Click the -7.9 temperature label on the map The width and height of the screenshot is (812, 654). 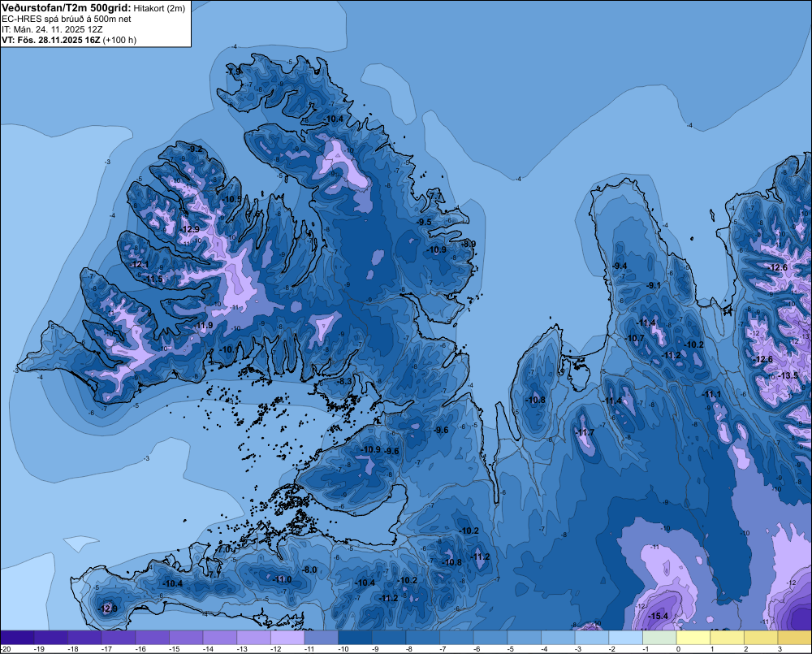coord(234,71)
